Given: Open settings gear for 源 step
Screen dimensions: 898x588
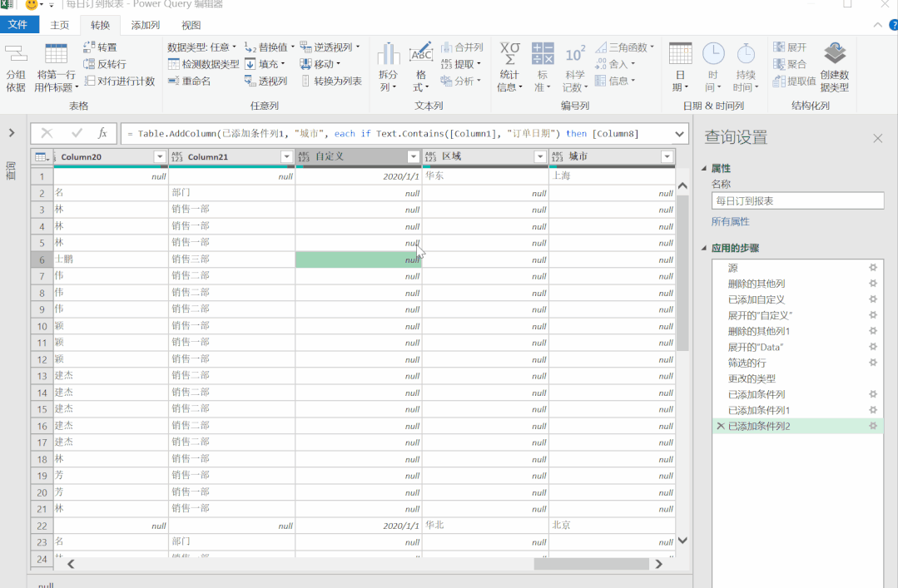Looking at the screenshot, I should (873, 267).
